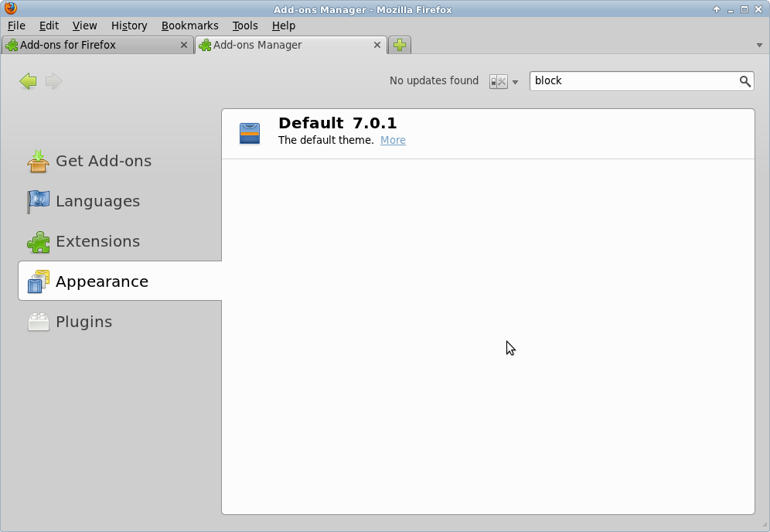Click the puzzle favicon on Add-ons Manager tab
Screen dimensions: 770x532
tap(206, 45)
